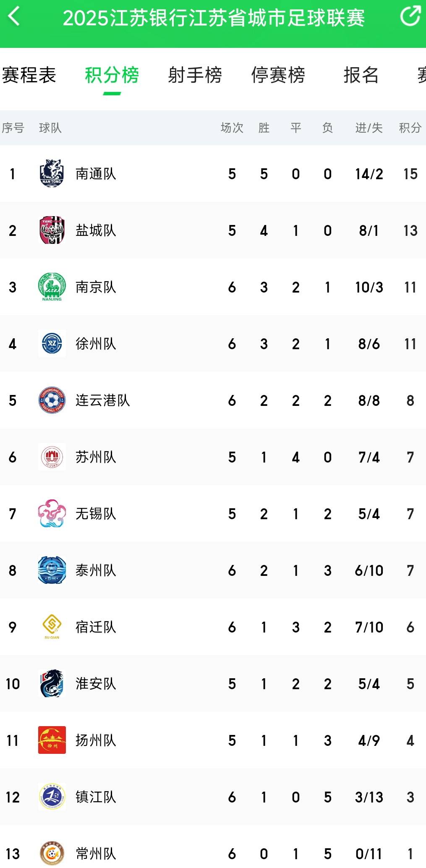
Task: Open the 停赛榜 tab
Action: tap(279, 76)
